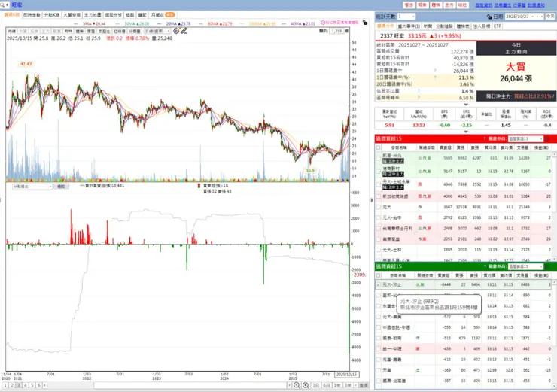Click the padlock icon above the chart
Image resolution: width=557 pixels, height=392 pixels.
click(365, 23)
